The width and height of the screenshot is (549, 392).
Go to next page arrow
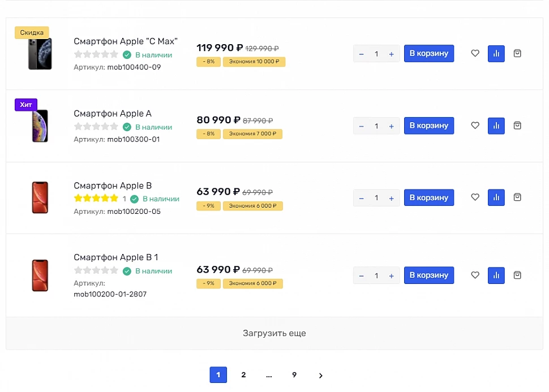coord(321,376)
